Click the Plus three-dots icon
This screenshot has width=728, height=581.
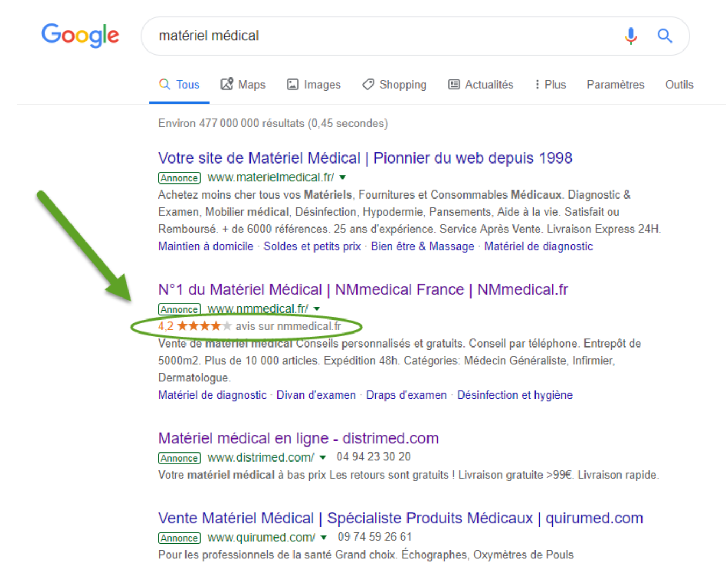pos(536,84)
